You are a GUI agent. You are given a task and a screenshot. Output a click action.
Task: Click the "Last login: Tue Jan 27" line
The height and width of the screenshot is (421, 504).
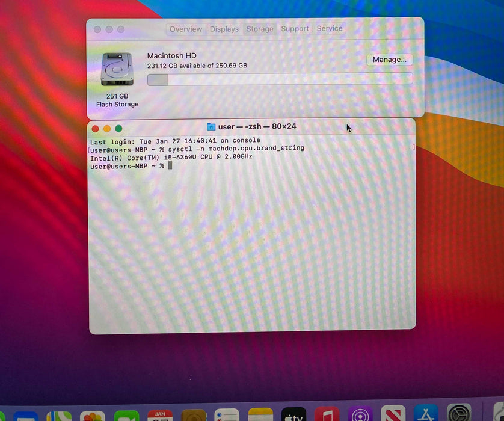click(x=175, y=141)
